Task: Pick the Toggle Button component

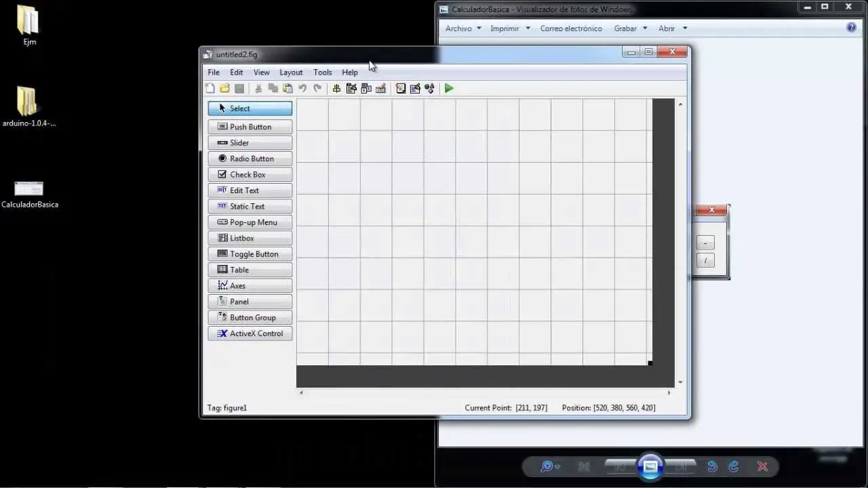Action: pyautogui.click(x=250, y=253)
